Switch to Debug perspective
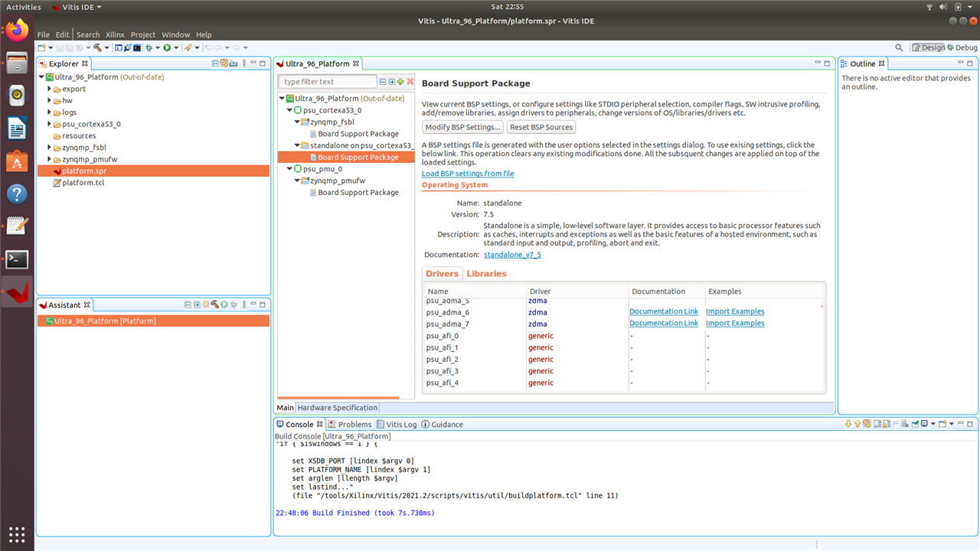 (x=962, y=47)
